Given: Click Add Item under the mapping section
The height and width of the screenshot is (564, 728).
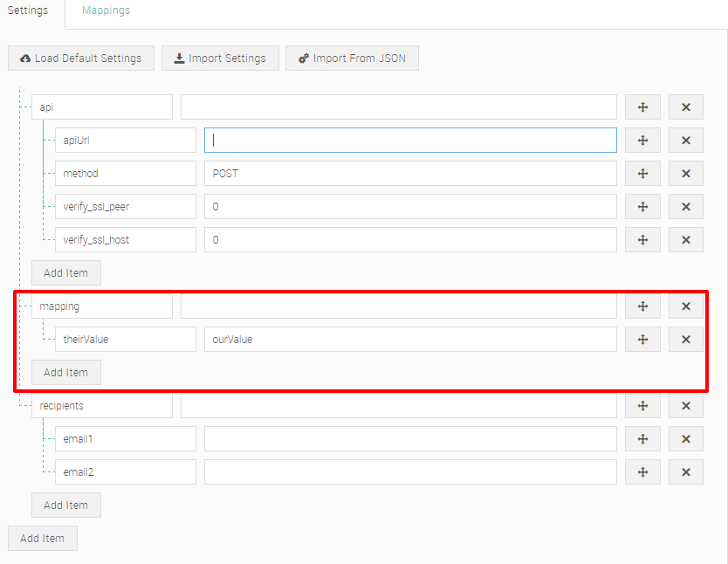Looking at the screenshot, I should (65, 372).
